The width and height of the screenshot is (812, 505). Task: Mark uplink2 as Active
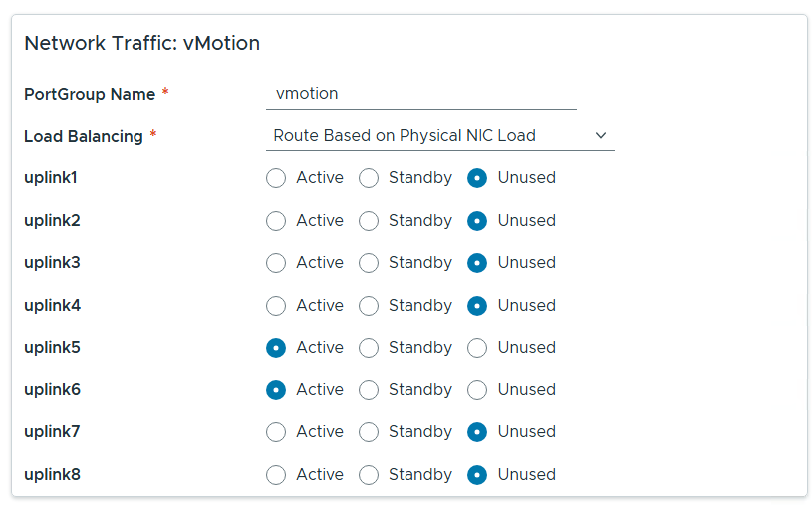click(276, 221)
